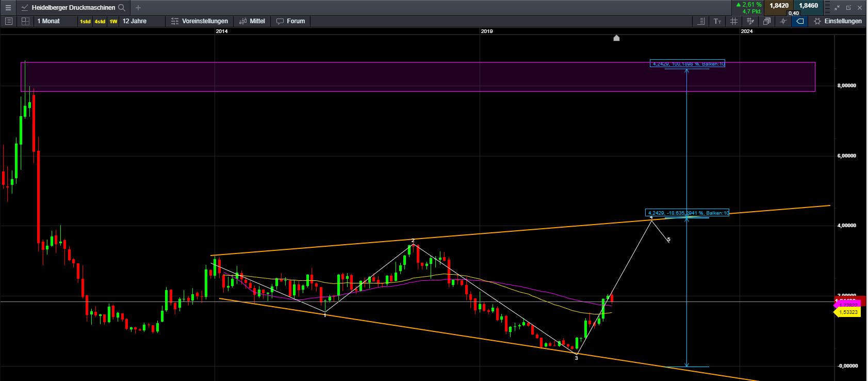Toggle the chart grid lines
The height and width of the screenshot is (381, 868).
click(x=733, y=21)
